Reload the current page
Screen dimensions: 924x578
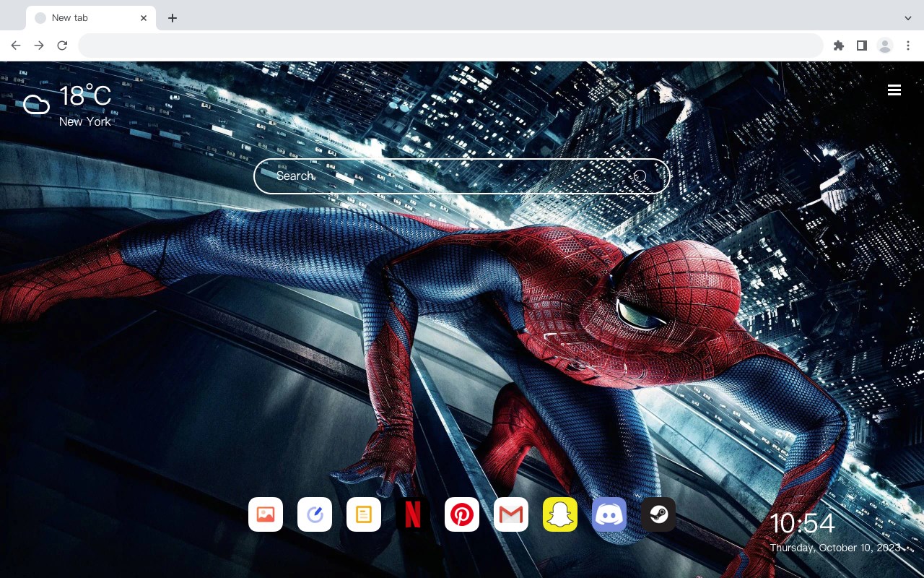(x=62, y=46)
